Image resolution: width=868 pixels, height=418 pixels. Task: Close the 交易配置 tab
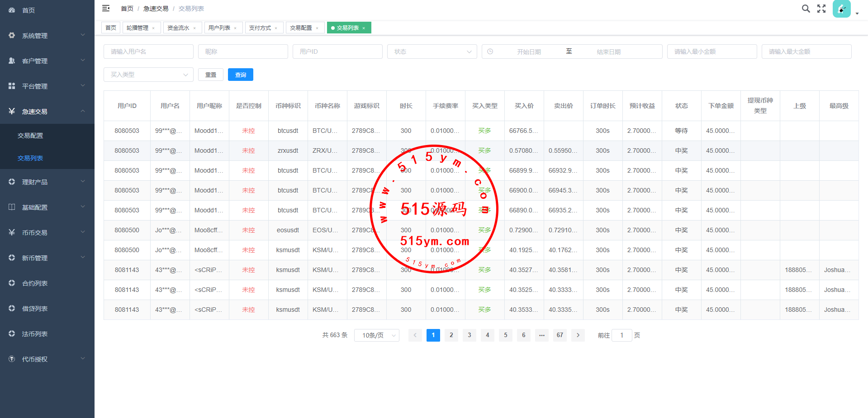(x=317, y=28)
